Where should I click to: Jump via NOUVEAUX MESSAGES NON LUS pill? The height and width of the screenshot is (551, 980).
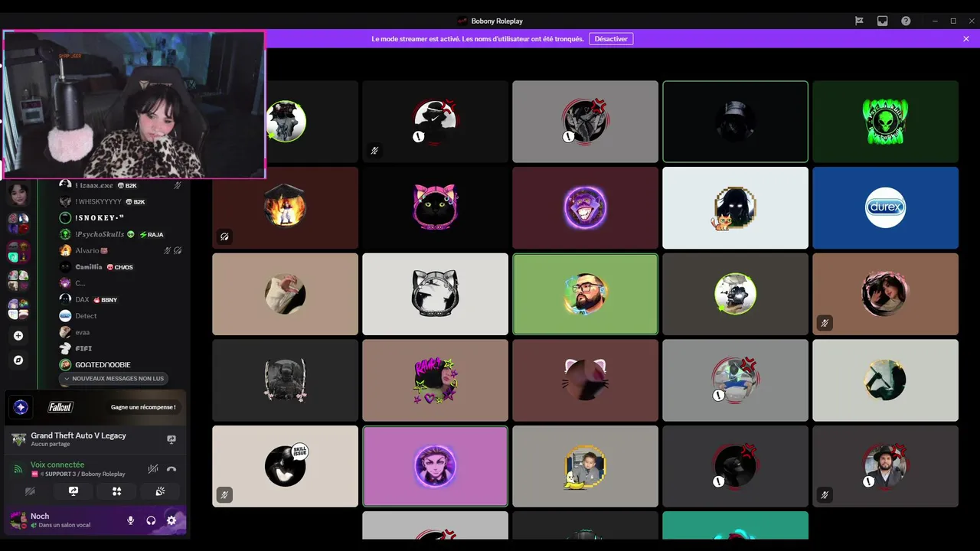coord(114,378)
